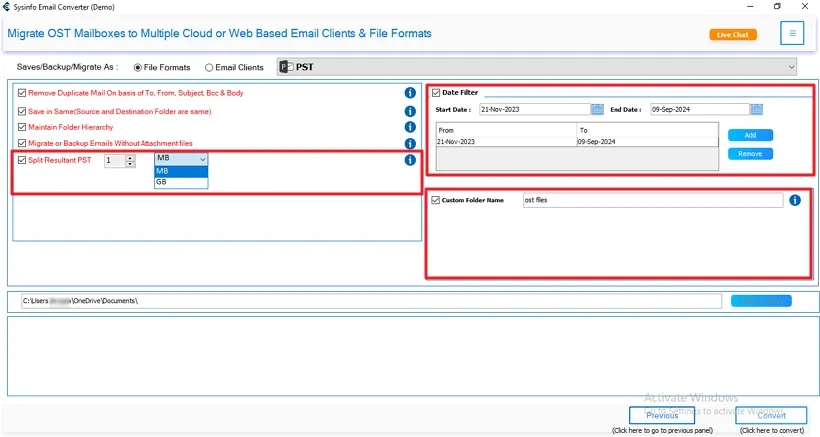Click info icon for Remove Duplicate Mail
The width and height of the screenshot is (820, 437).
coord(410,93)
